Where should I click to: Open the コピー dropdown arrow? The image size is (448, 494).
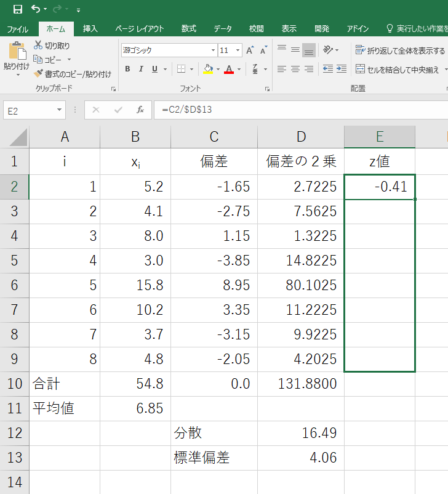click(69, 59)
